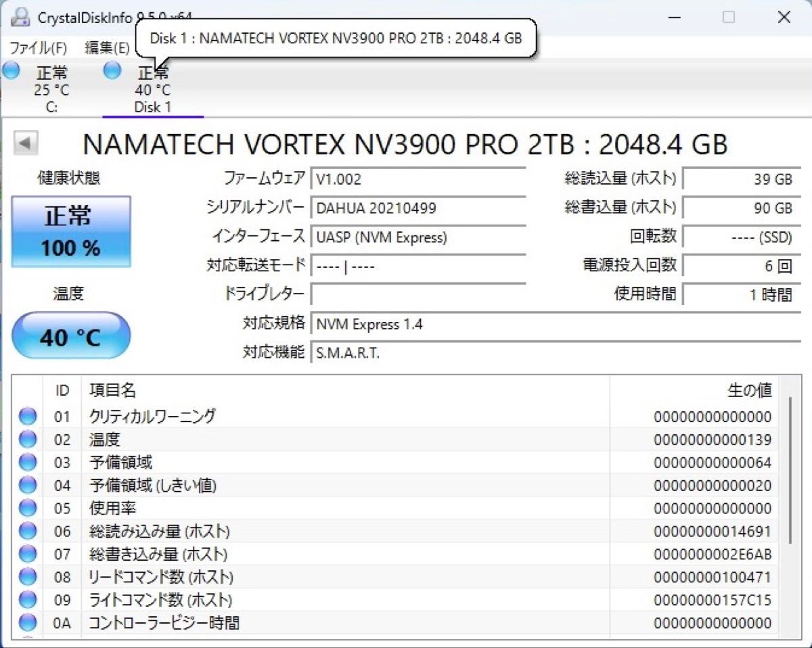This screenshot has height=648, width=812.
Task: Select the 総書き込み量 (ホスト) attribute name
Action: point(158,554)
